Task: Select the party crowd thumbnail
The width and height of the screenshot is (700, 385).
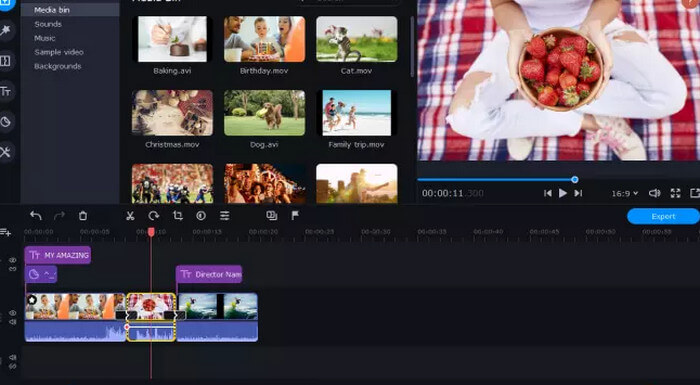Action: (264, 184)
